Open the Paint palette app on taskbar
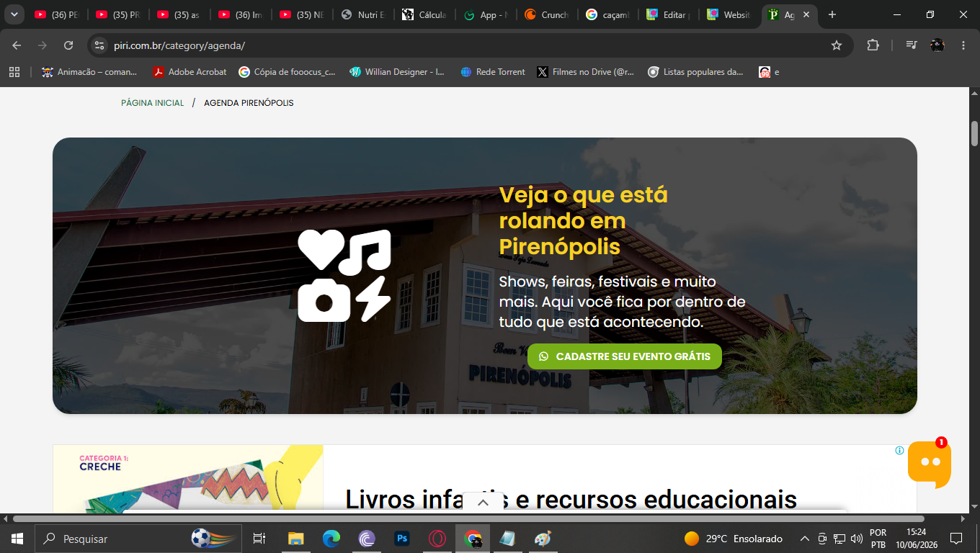The width and height of the screenshot is (980, 553). coord(543,539)
